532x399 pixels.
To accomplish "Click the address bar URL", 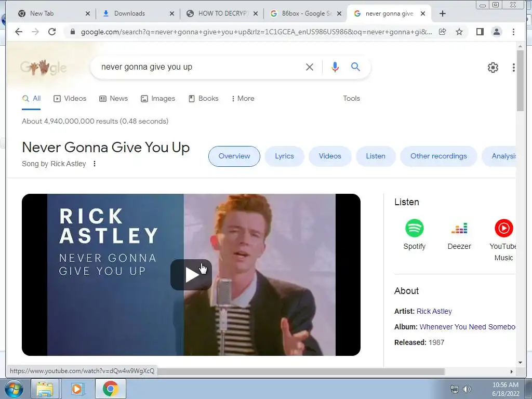I will tap(256, 32).
